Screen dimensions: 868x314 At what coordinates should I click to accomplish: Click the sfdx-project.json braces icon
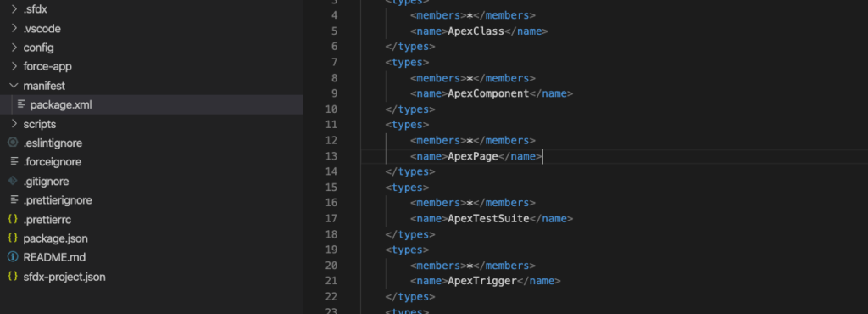pyautogui.click(x=13, y=277)
